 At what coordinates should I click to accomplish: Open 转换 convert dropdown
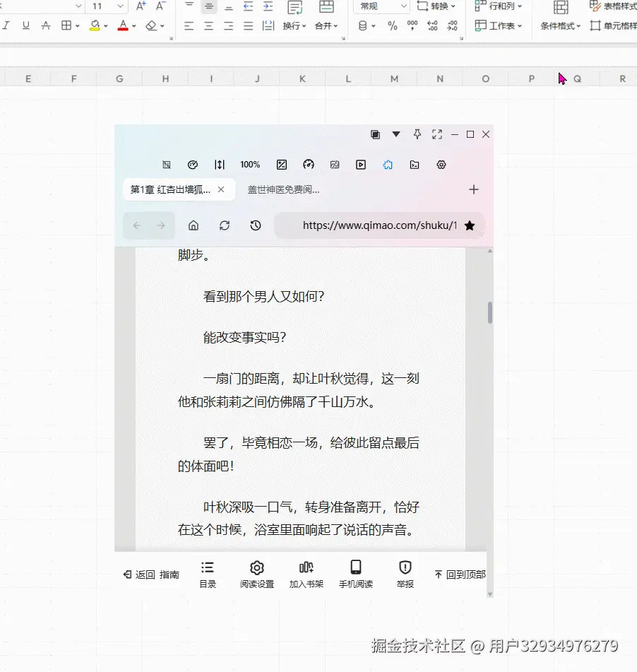[x=436, y=6]
